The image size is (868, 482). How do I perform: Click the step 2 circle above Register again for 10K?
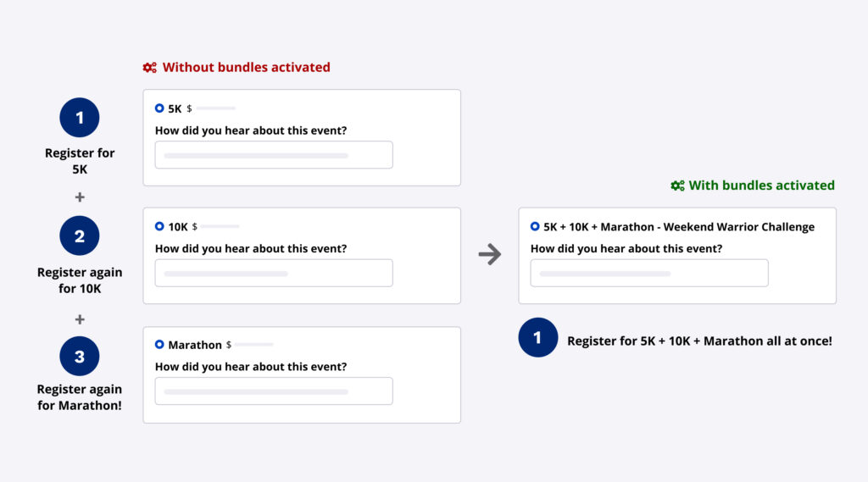80,236
